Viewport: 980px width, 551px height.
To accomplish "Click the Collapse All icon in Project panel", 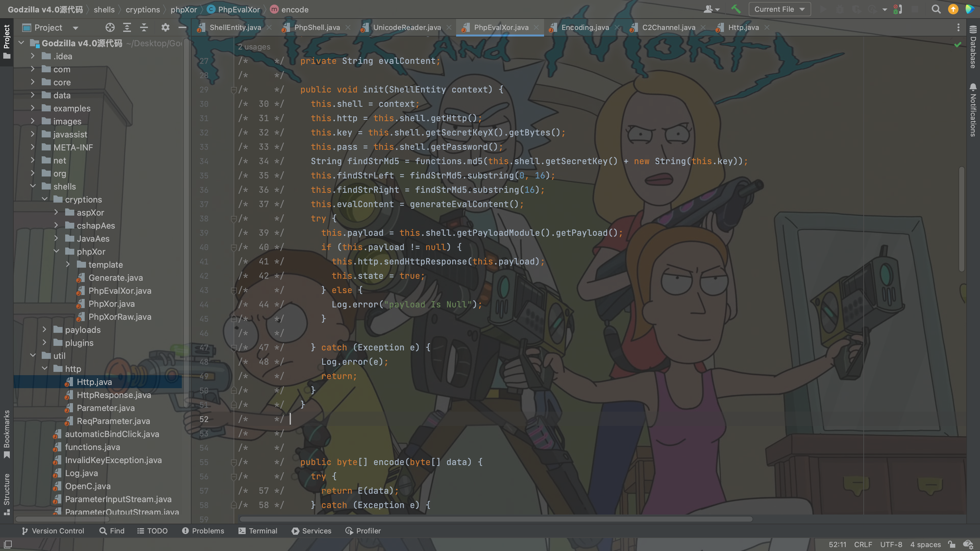I will 144,27.
